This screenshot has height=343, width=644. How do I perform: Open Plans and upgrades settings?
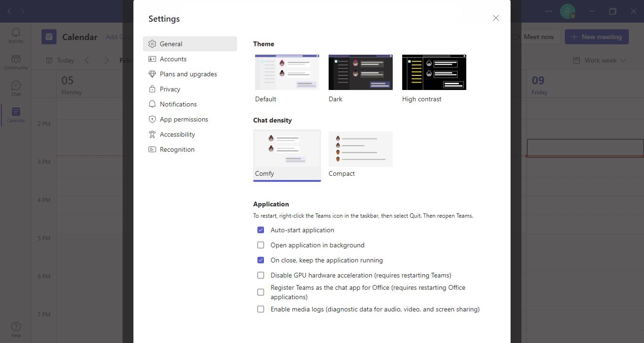pos(190,74)
